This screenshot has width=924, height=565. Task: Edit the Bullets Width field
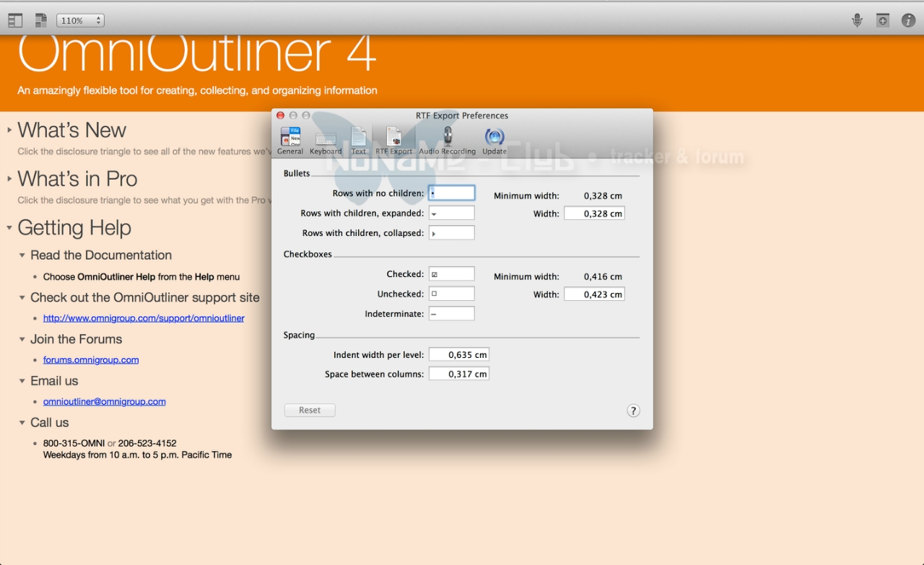pyautogui.click(x=594, y=214)
